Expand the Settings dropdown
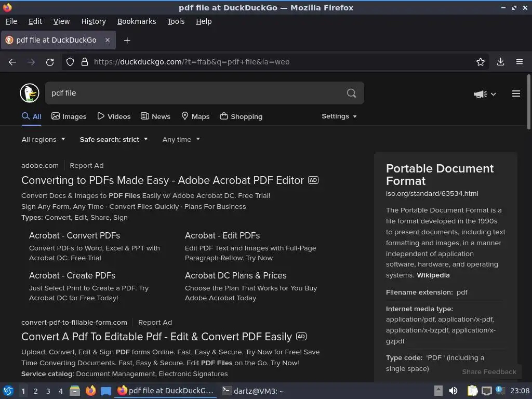Viewport: 532px width, 399px height. (x=339, y=116)
